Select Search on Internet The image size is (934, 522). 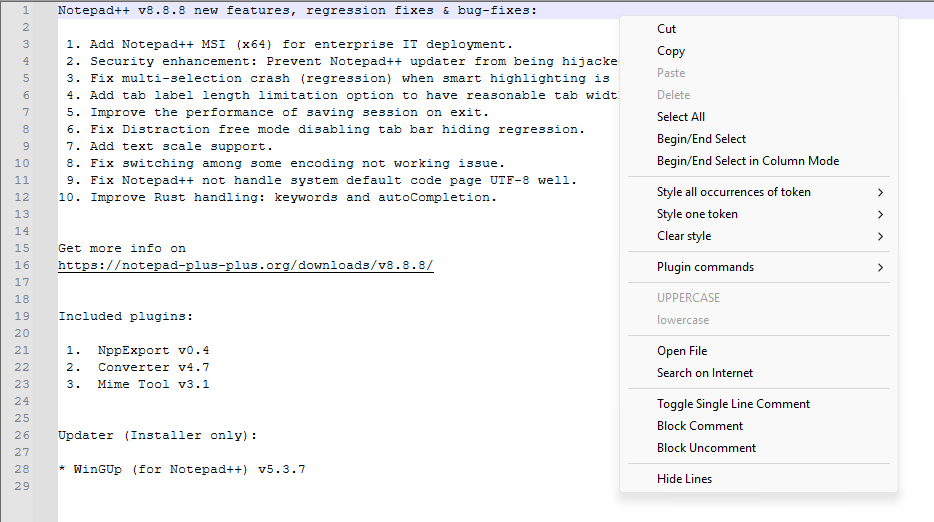(705, 373)
